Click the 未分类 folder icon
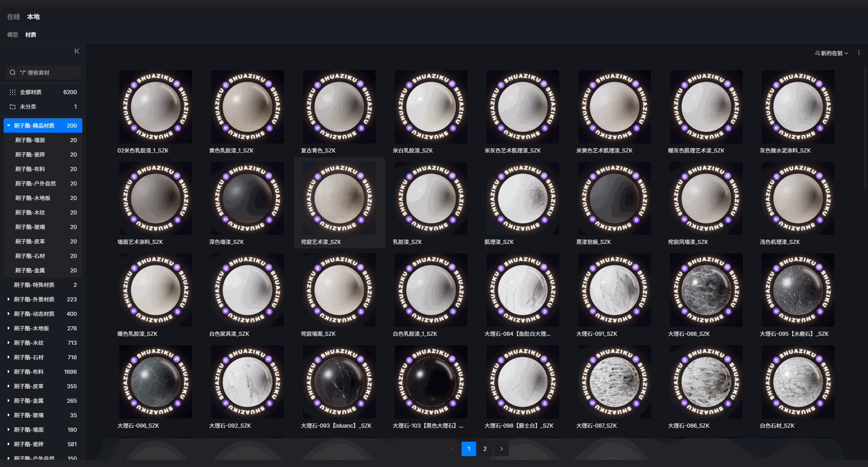 pos(13,107)
